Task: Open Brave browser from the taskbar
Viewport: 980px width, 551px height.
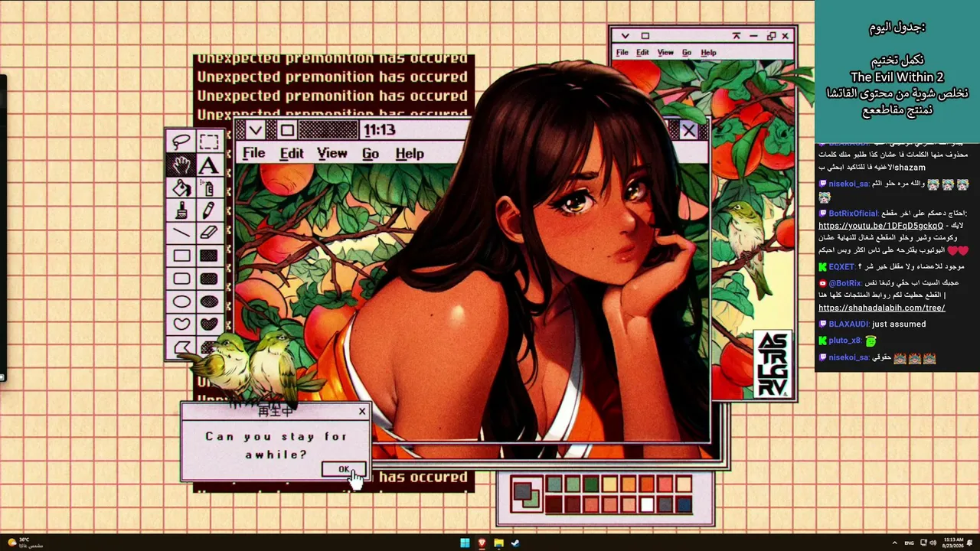Action: (482, 543)
